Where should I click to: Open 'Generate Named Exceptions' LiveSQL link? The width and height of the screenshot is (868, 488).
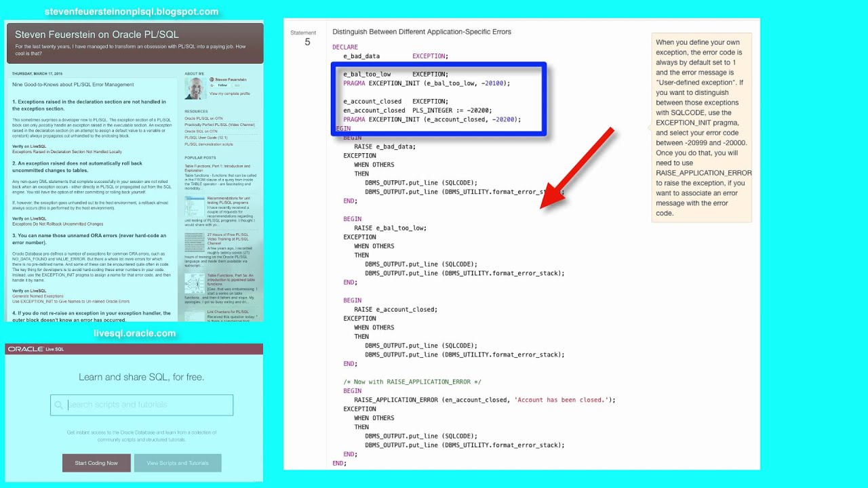click(x=37, y=296)
